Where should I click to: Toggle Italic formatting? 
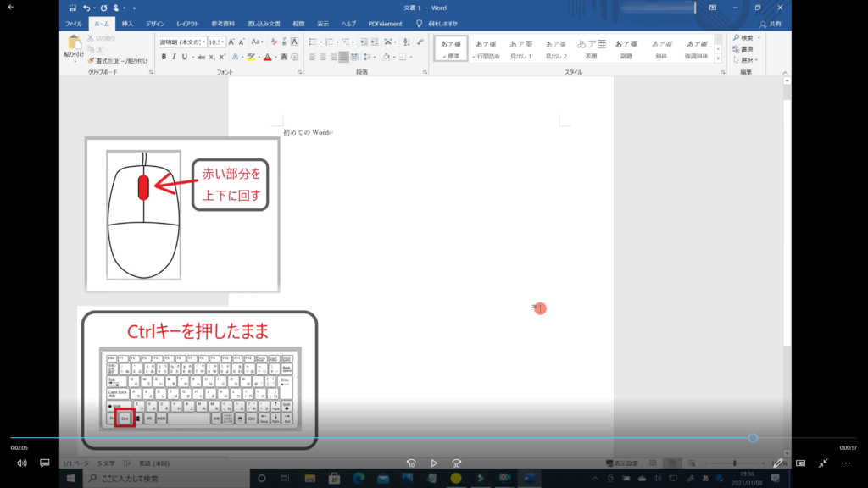click(x=174, y=57)
